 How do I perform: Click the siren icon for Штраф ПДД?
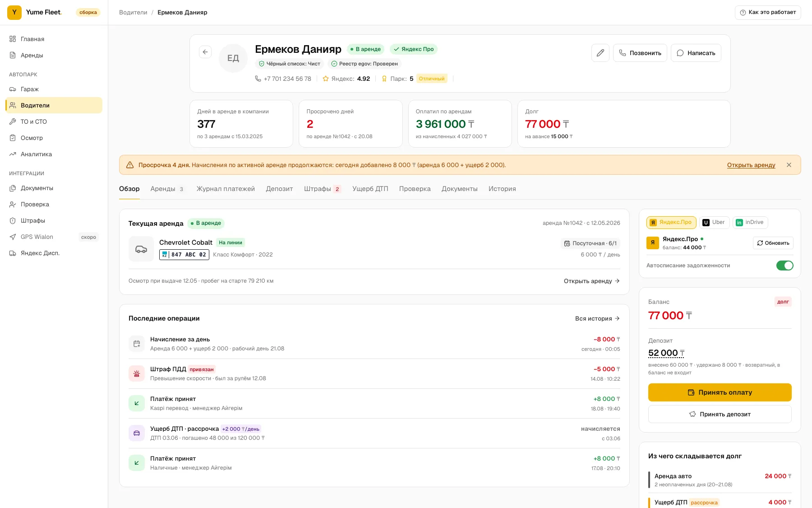(137, 373)
